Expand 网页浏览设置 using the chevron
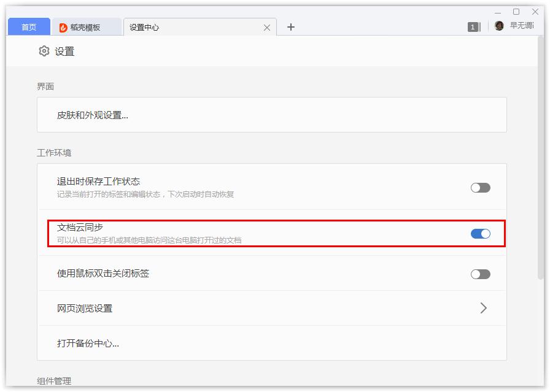Screen dimensions: 550x392 (x=484, y=308)
